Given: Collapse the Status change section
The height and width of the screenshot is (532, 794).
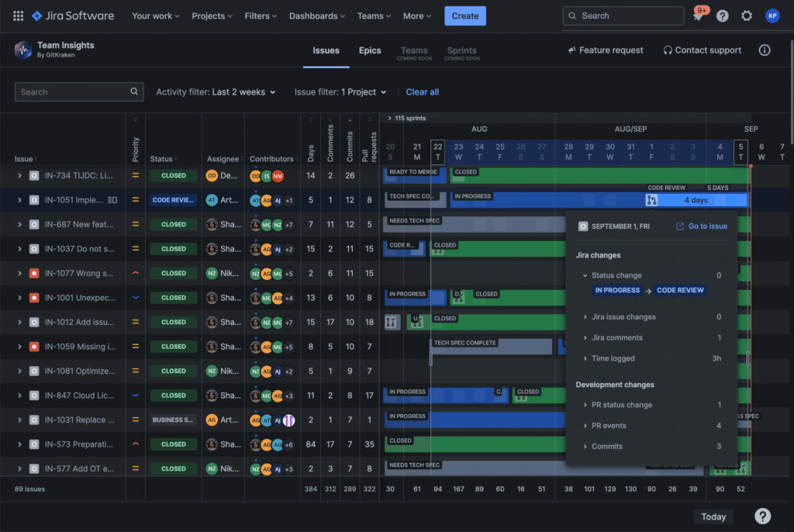Looking at the screenshot, I should point(585,275).
